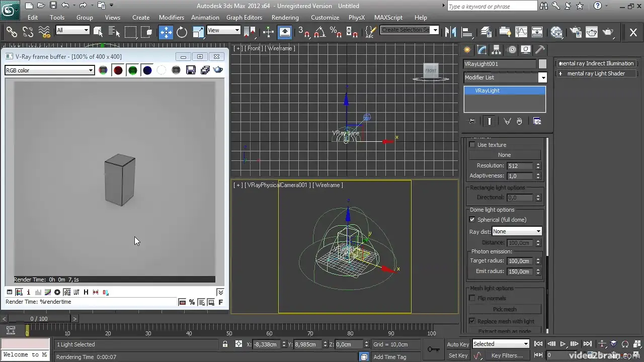Screen dimensions: 644x362
Task: Click the Key Filters button
Action: tap(507, 355)
